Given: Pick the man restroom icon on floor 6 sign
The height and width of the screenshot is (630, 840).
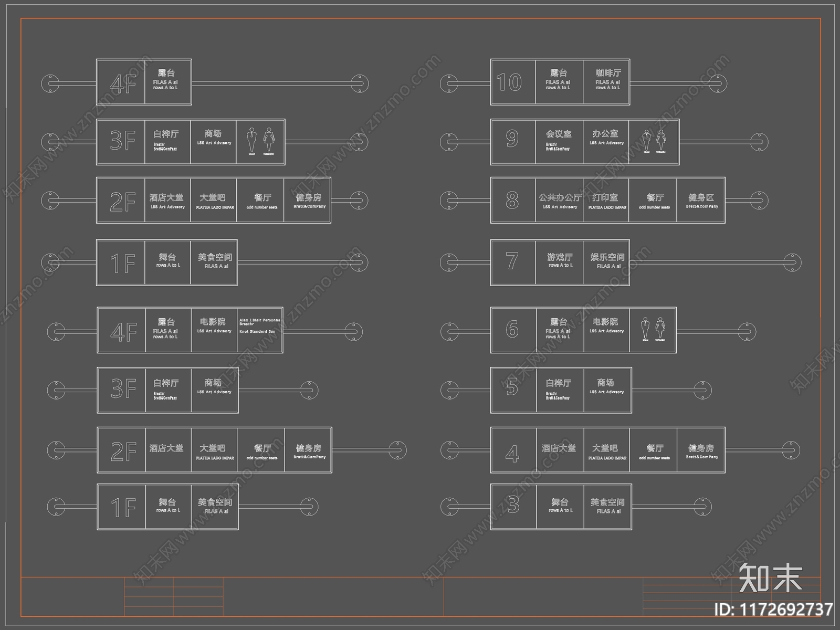Looking at the screenshot, I should [645, 328].
